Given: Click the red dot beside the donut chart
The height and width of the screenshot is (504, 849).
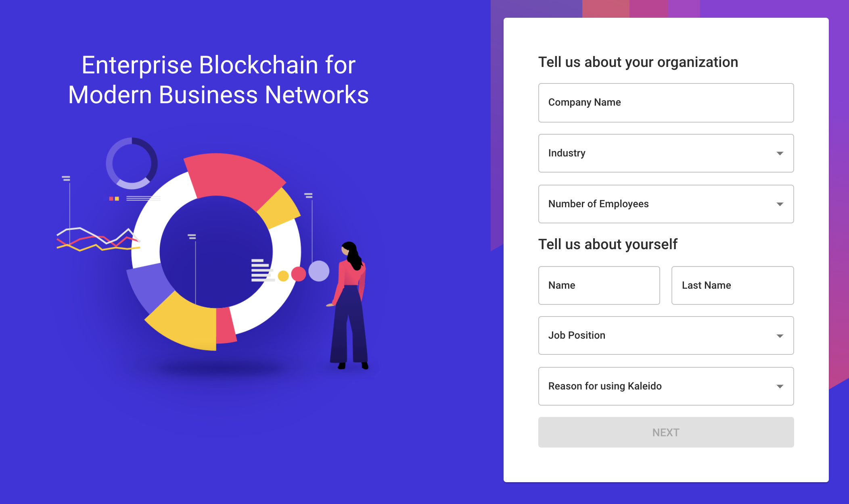Looking at the screenshot, I should [x=299, y=274].
